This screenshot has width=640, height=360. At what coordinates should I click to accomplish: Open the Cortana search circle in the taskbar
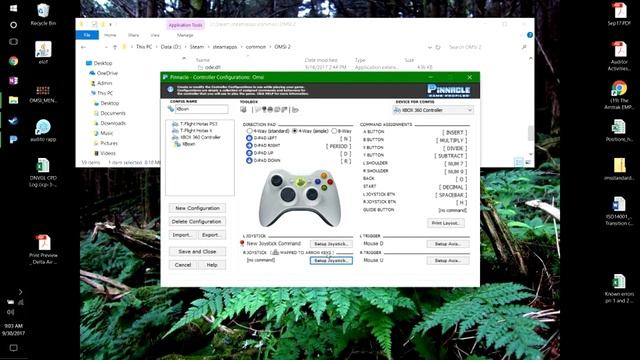tap(13, 25)
